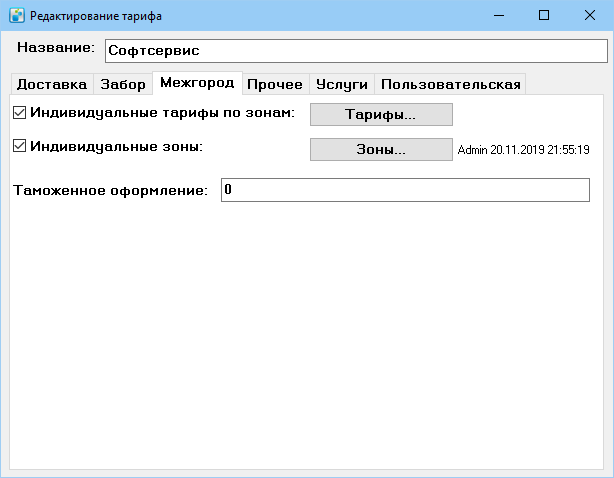The image size is (614, 478).
Task: Click the application icon in the title bar
Action: coord(17,16)
